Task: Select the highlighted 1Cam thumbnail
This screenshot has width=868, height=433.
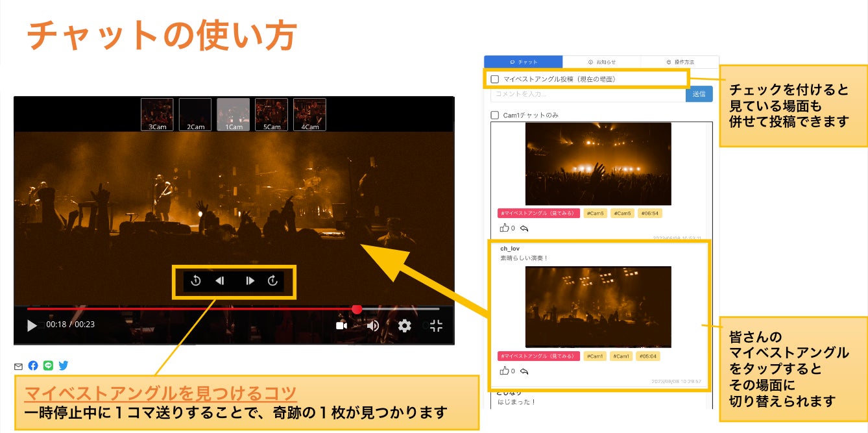Action: 233,114
